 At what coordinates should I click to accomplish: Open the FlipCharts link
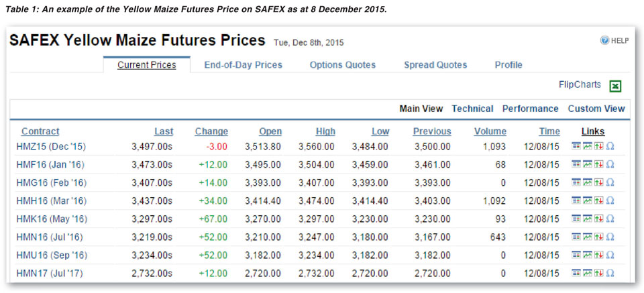click(580, 85)
